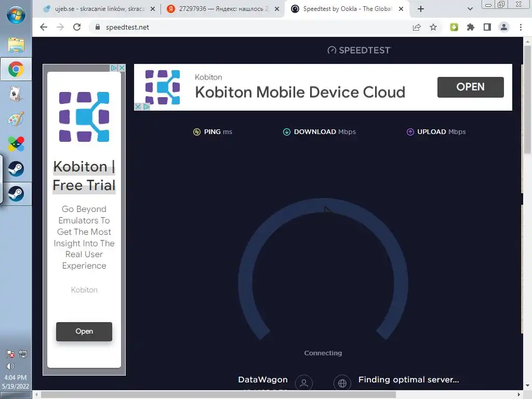Open the first Steam taskbar icon
Screen dimensions: 532x399
16,169
